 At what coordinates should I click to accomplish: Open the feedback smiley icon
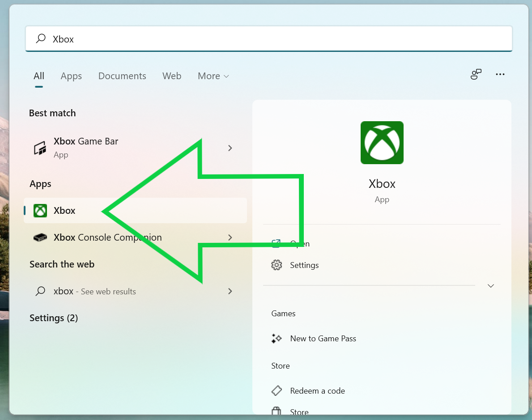475,75
